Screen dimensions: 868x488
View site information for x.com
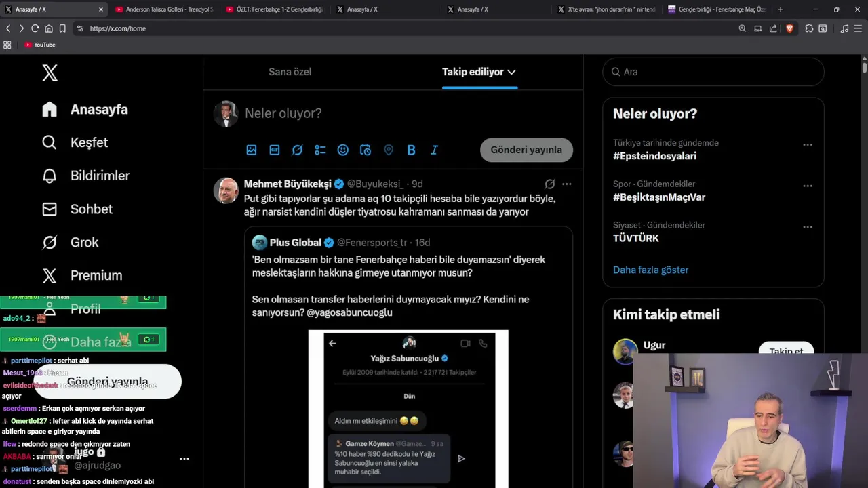(80, 28)
